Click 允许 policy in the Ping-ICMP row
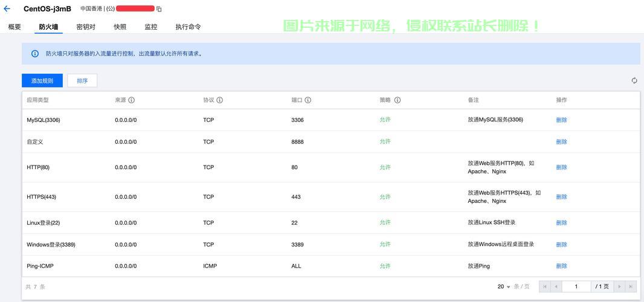644x302 pixels. (x=385, y=265)
